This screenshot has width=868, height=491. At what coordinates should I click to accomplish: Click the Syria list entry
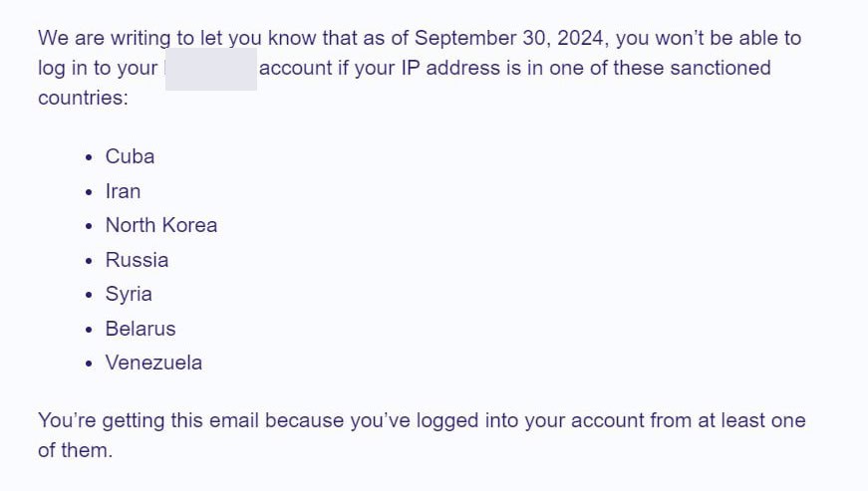click(129, 294)
